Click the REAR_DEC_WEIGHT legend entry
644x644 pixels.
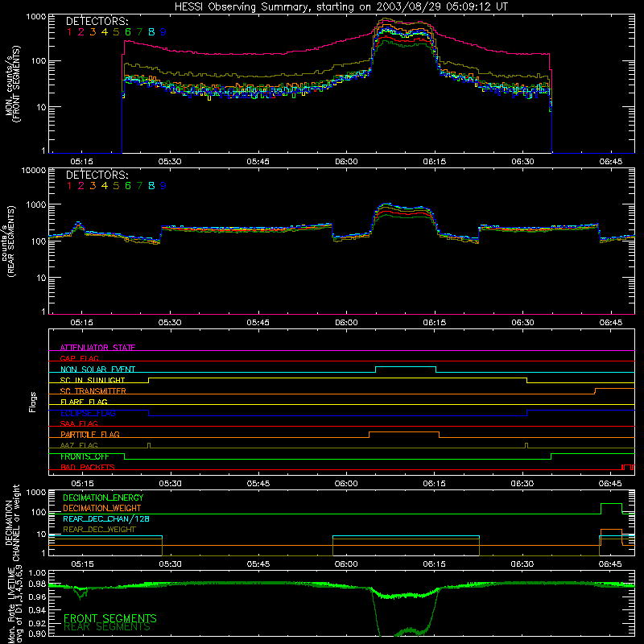[99, 530]
